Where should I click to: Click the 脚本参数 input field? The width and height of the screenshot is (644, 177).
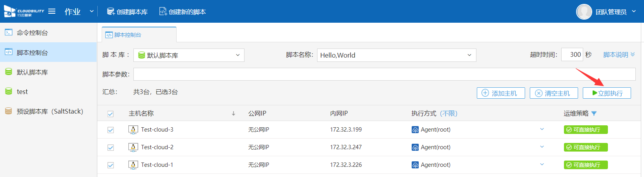point(384,74)
